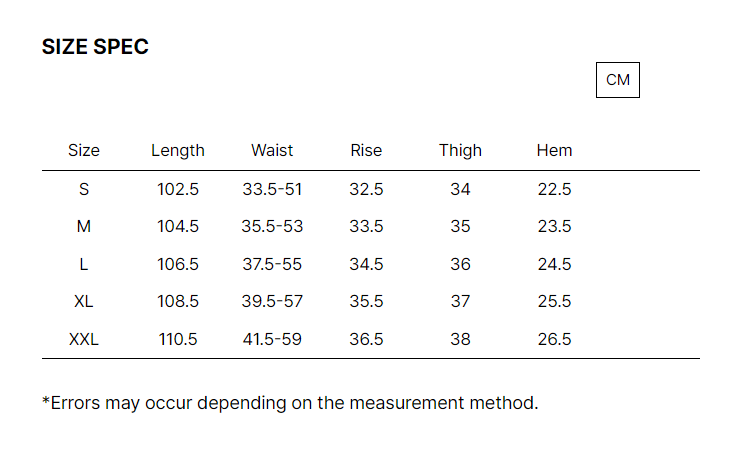738x466 pixels.
Task: Click the 26.5 hem value for XXL
Action: point(554,340)
